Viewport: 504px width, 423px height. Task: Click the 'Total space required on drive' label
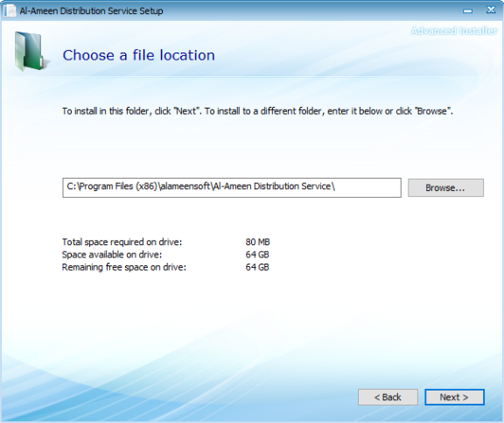(x=122, y=242)
